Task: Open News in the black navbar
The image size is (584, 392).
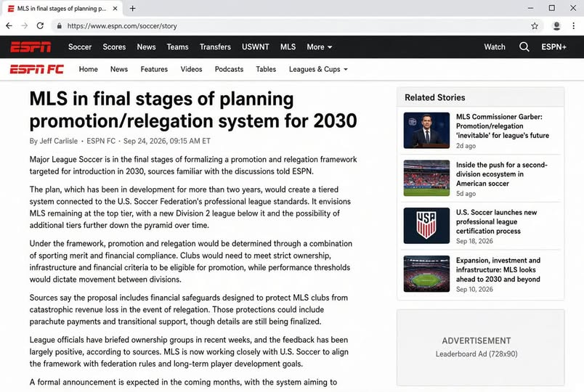Action: coord(146,47)
